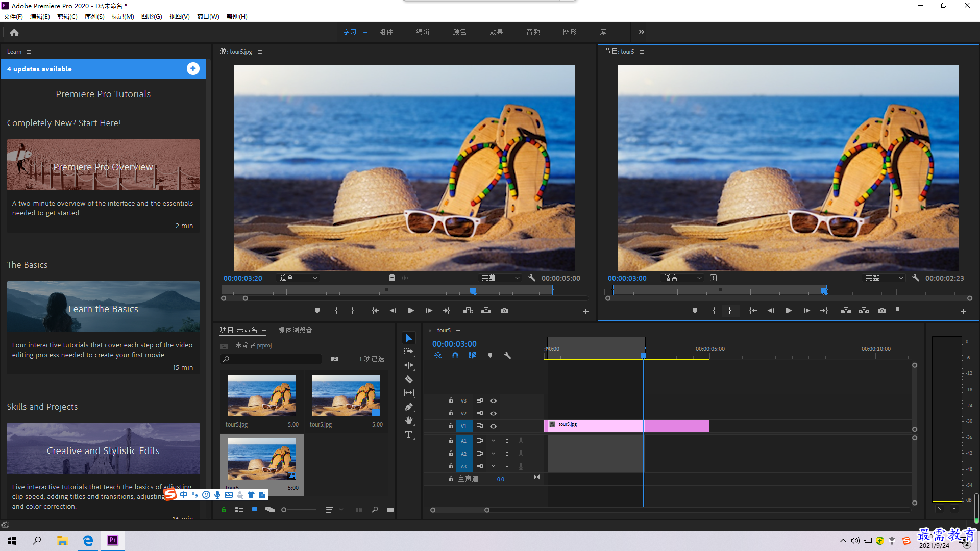Switch to 效果 workspace tab

pyautogui.click(x=496, y=32)
